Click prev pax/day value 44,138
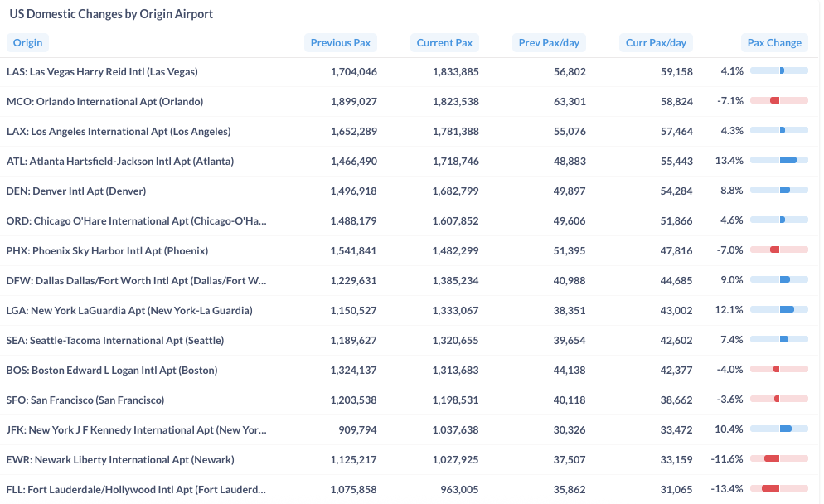The height and width of the screenshot is (504, 824). point(570,371)
